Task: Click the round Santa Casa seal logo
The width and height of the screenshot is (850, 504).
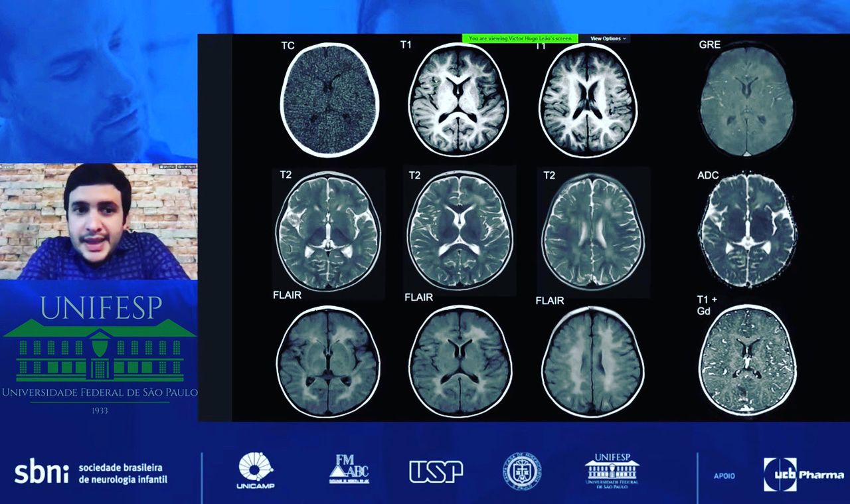Action: [521, 471]
